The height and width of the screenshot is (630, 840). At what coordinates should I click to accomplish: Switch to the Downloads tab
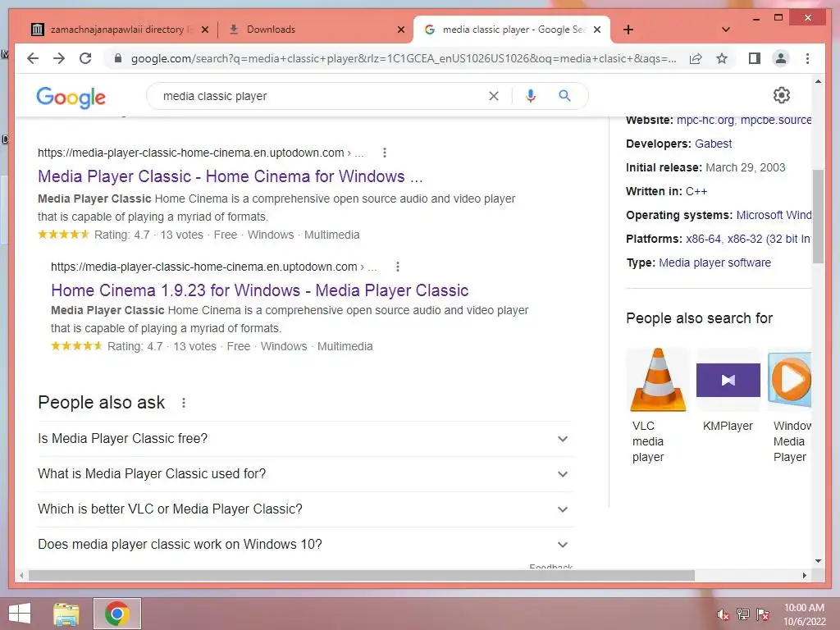coord(316,30)
